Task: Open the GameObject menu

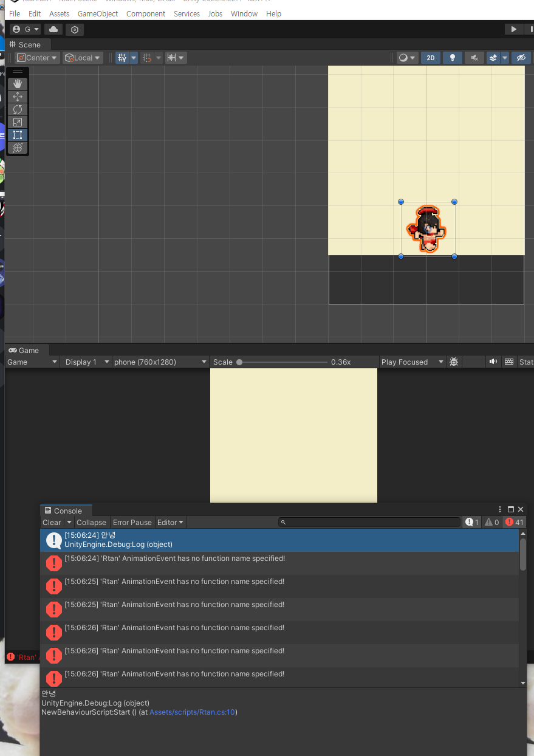Action: [98, 13]
